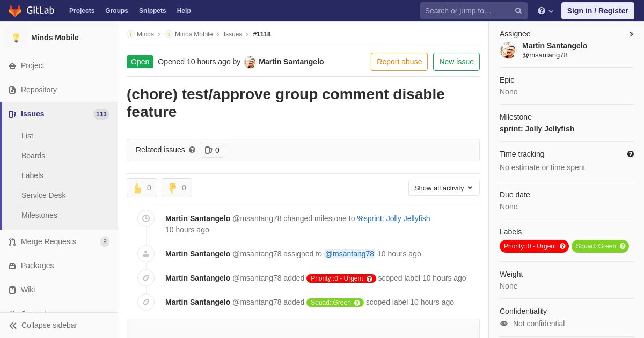
Task: Click the New issue button
Action: (456, 62)
